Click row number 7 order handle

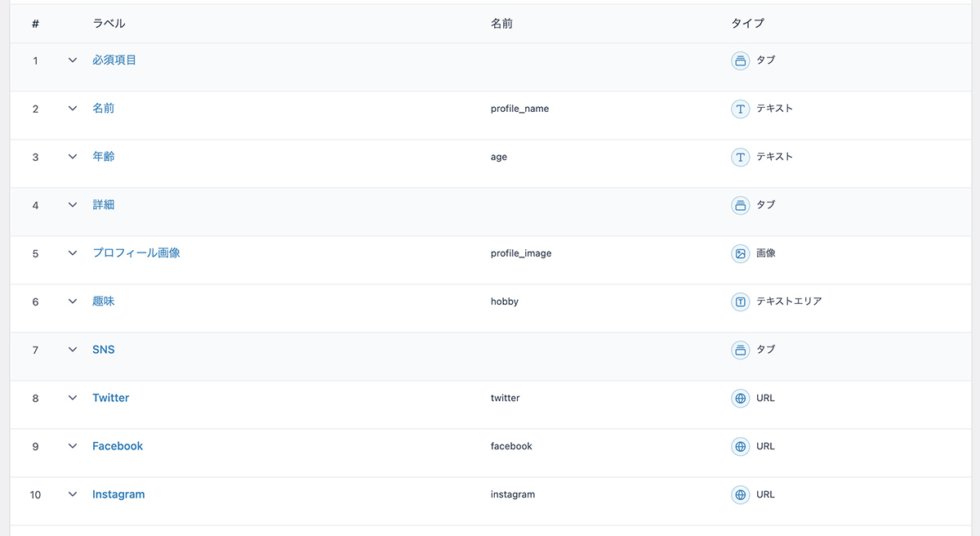(x=35, y=350)
